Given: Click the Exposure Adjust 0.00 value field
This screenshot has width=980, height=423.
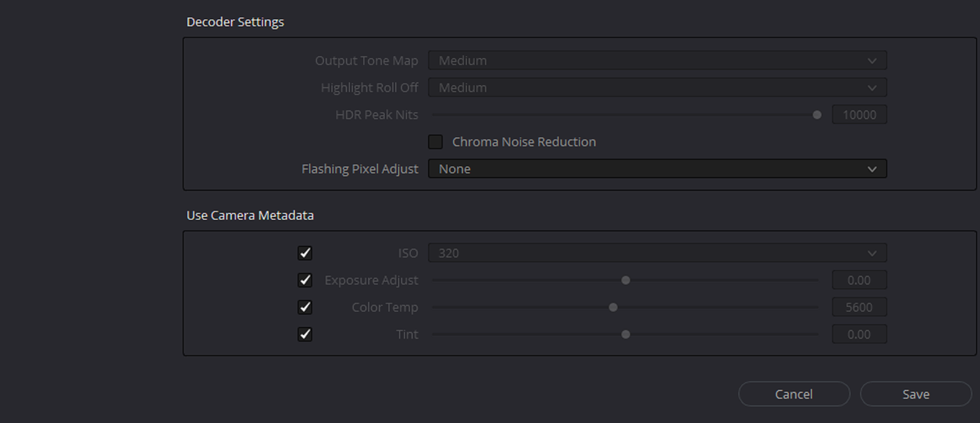Looking at the screenshot, I should point(859,280).
